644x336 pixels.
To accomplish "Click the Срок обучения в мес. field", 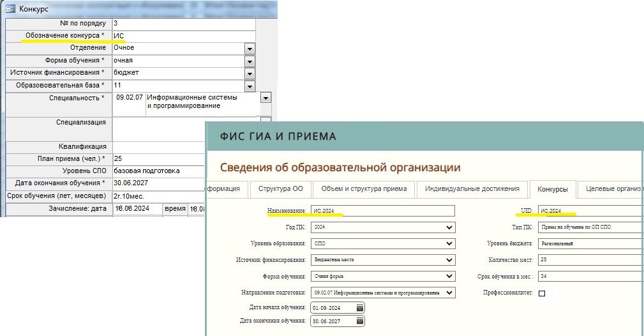I will coord(590,277).
